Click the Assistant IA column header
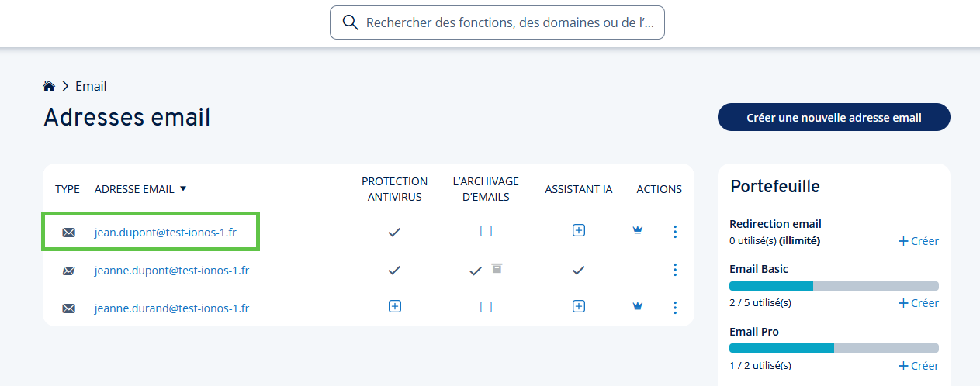The height and width of the screenshot is (386, 980). click(x=579, y=189)
